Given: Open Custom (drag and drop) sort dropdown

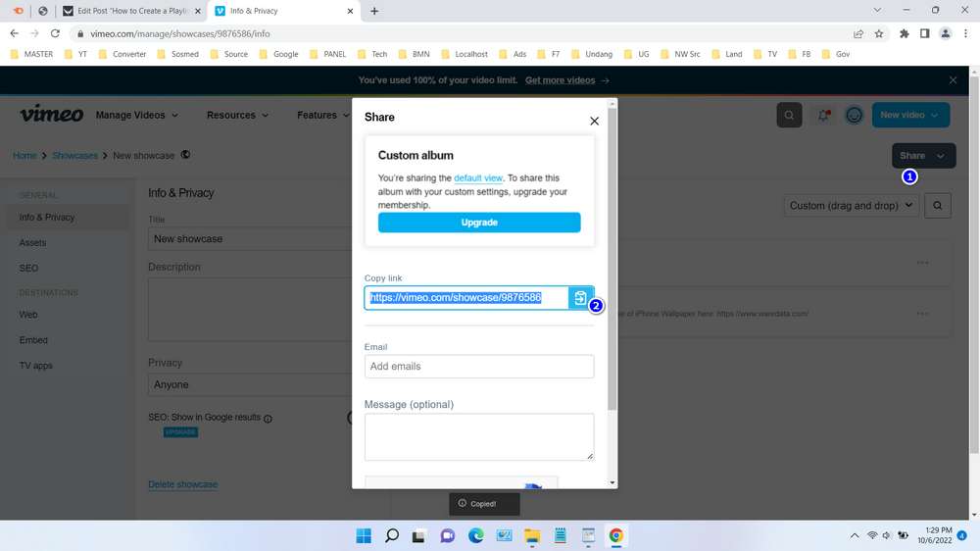Looking at the screenshot, I should [851, 206].
